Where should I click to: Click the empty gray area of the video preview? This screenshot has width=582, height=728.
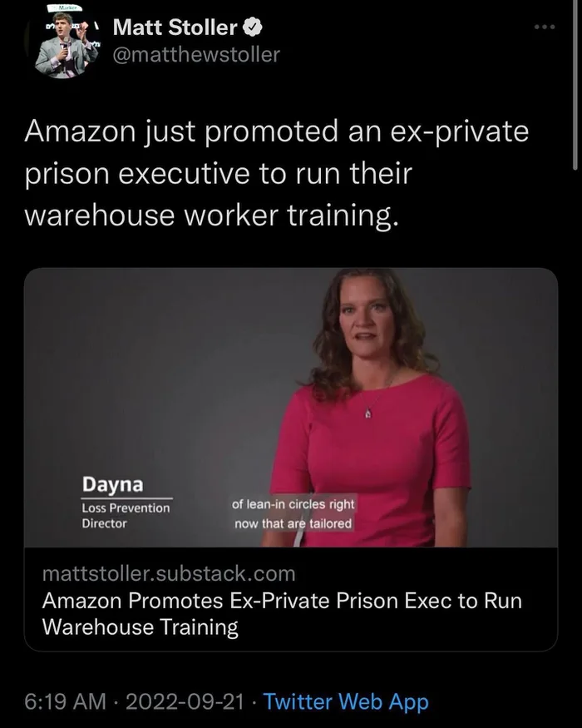(x=153, y=371)
